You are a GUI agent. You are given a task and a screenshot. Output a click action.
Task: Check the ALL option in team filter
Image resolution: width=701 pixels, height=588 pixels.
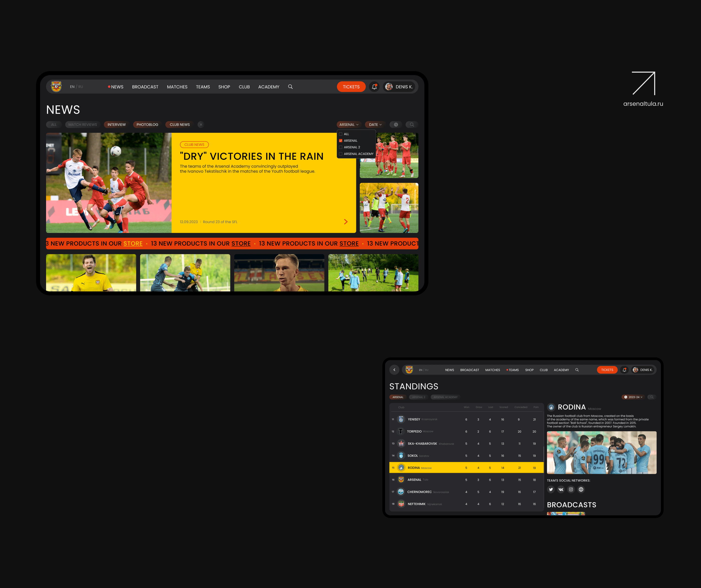(340, 134)
